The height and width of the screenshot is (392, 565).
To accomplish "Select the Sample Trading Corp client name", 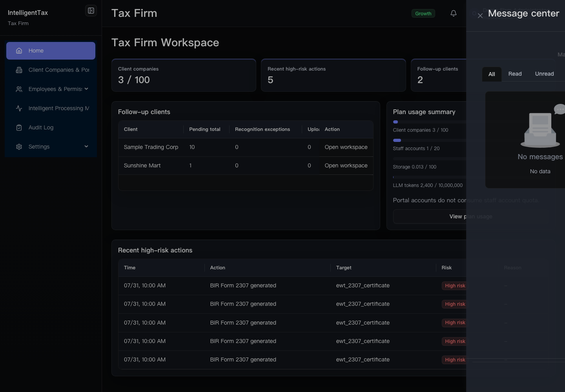I will pyautogui.click(x=151, y=147).
